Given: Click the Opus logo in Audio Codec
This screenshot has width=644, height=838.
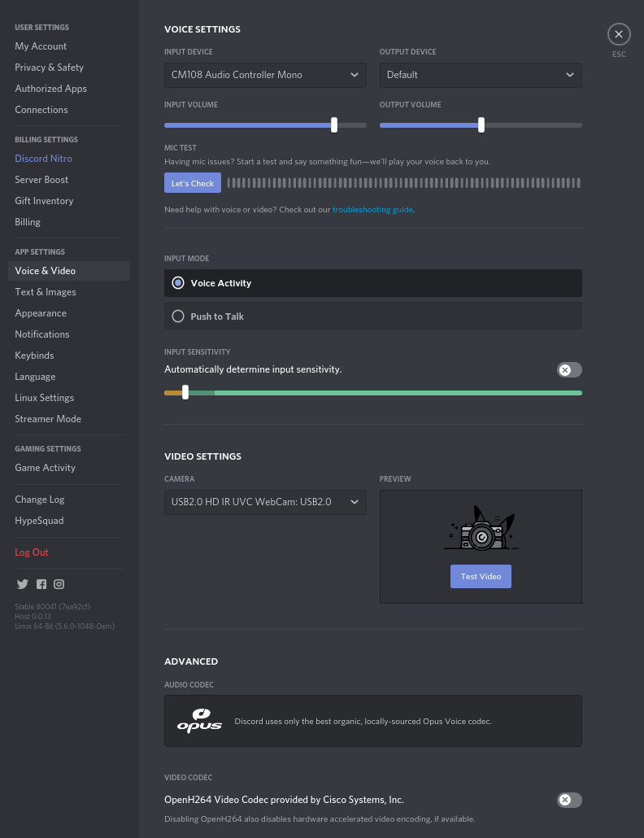Looking at the screenshot, I should [199, 721].
